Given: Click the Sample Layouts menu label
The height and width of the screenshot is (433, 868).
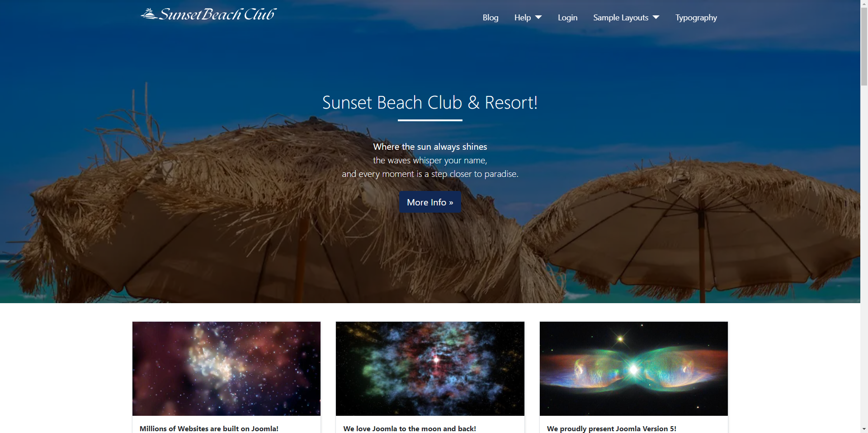Looking at the screenshot, I should pos(621,18).
